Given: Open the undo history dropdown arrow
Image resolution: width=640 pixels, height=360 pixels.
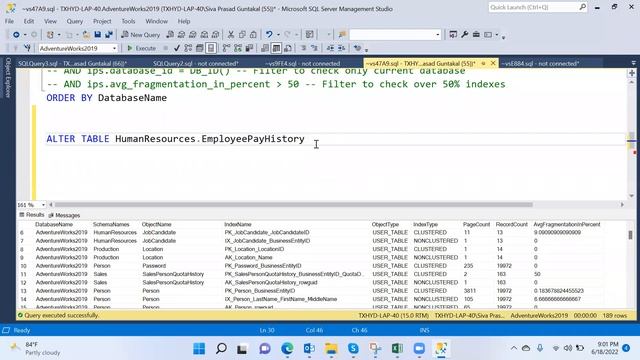Looking at the screenshot, I should coord(278,35).
